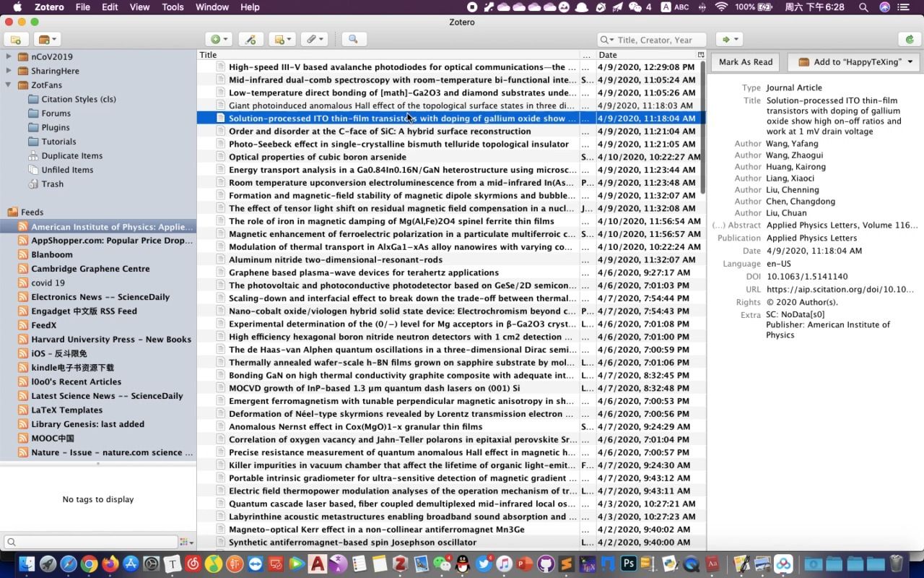Open the tag selector actions menu
924x578 pixels.
[x=186, y=542]
